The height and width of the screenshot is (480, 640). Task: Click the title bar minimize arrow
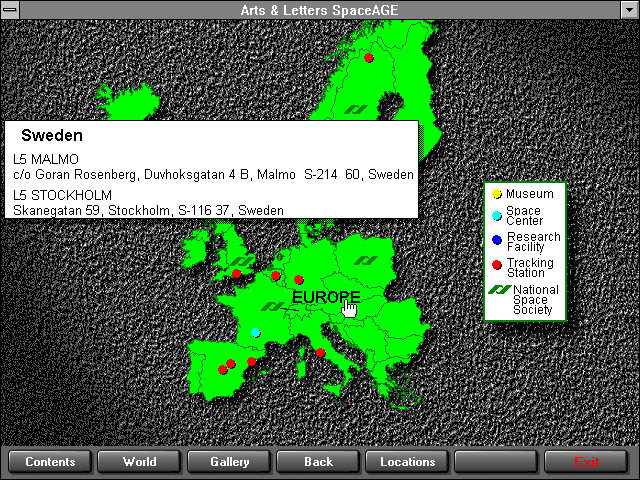coord(629,10)
